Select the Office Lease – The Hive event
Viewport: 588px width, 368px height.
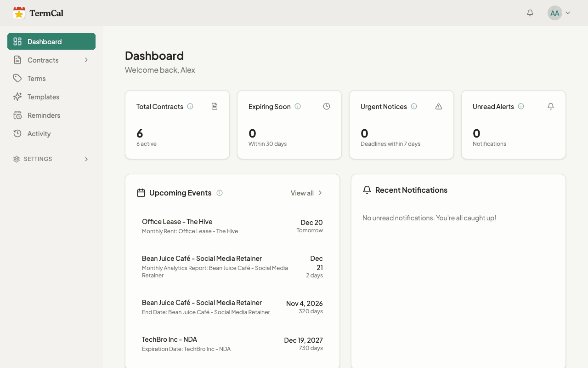click(x=177, y=221)
